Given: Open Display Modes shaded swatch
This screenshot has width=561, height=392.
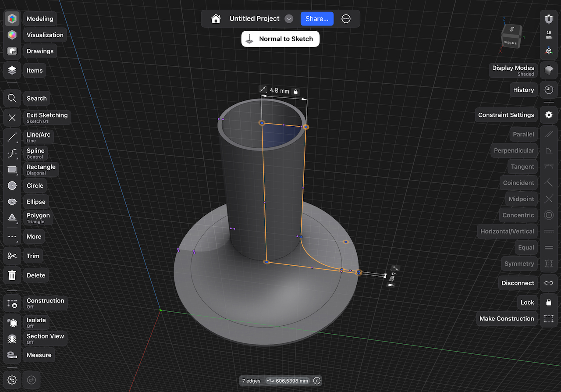Looking at the screenshot, I should (x=549, y=71).
